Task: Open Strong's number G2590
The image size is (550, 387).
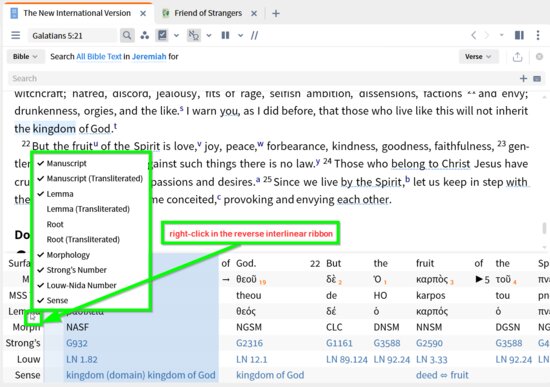Action: [429, 343]
